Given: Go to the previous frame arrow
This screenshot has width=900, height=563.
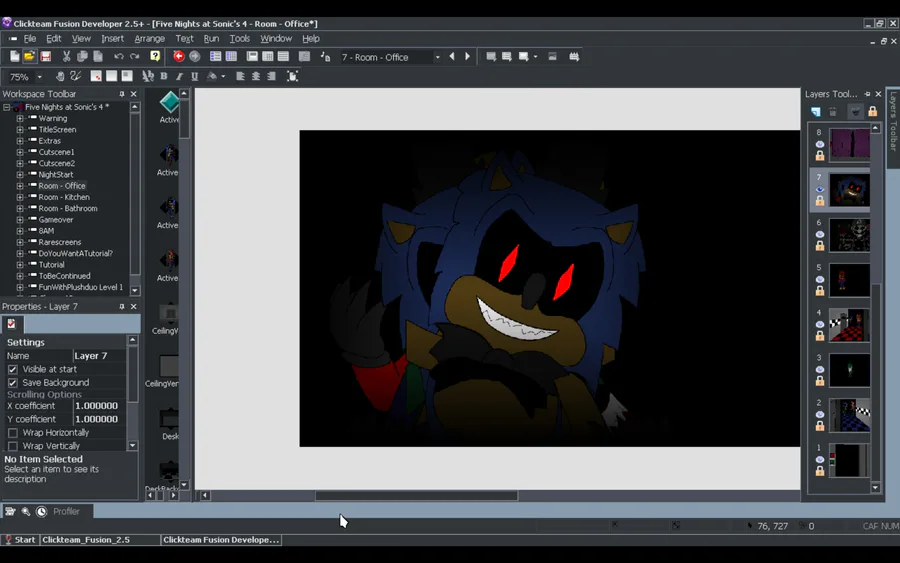Looking at the screenshot, I should pyautogui.click(x=452, y=56).
